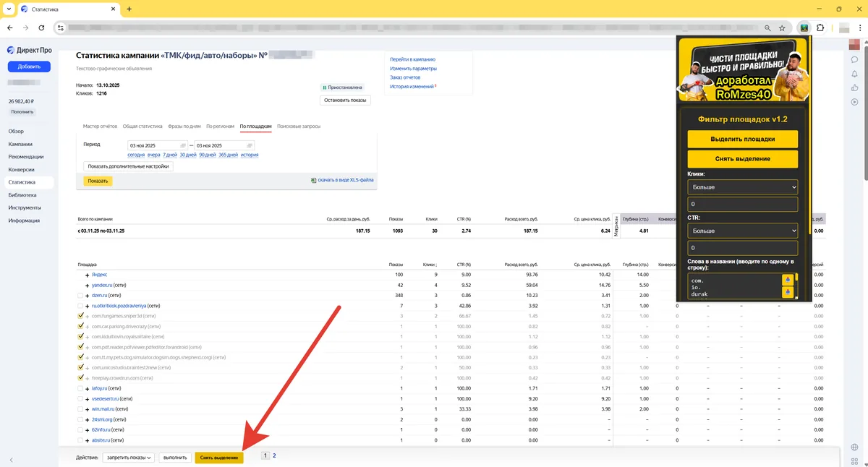Tick the checkbox for 24smi.org
Image resolution: width=868 pixels, height=467 pixels.
point(80,419)
